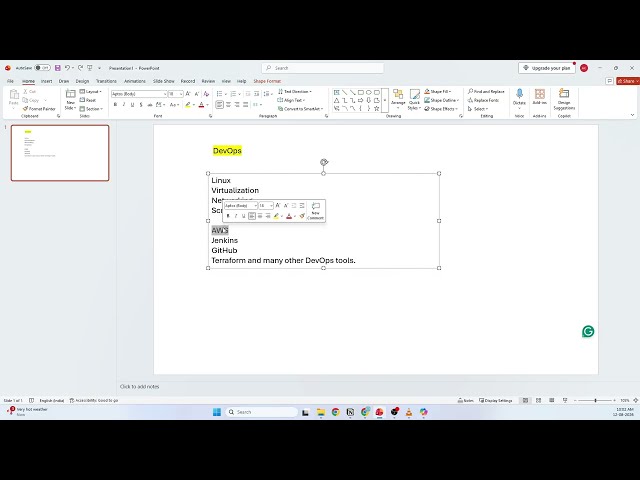Open ribbon text highlight color
Viewport: 640px width, 480px height.
coord(188,105)
